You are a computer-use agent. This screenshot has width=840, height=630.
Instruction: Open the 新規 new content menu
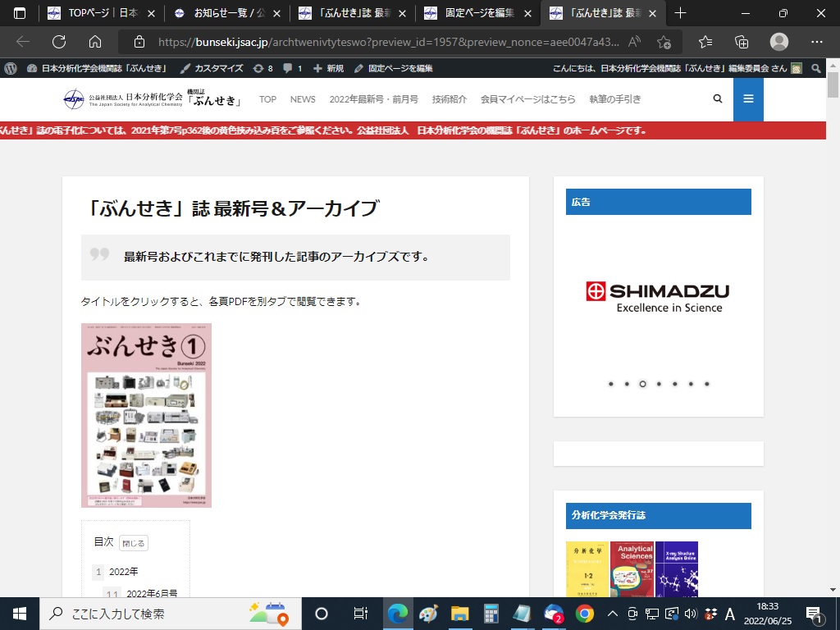pyautogui.click(x=328, y=68)
